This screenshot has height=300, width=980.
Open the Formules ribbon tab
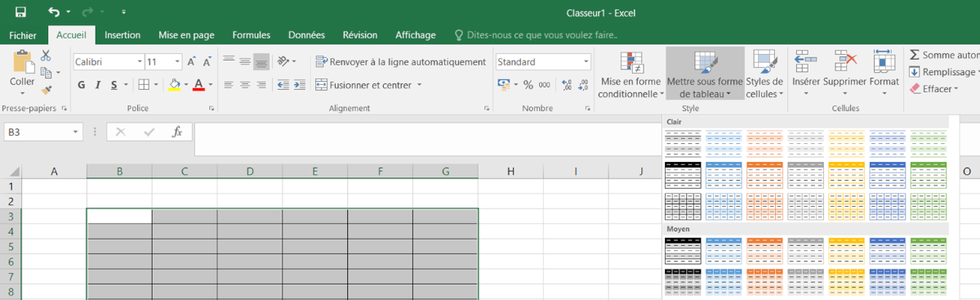[x=252, y=35]
